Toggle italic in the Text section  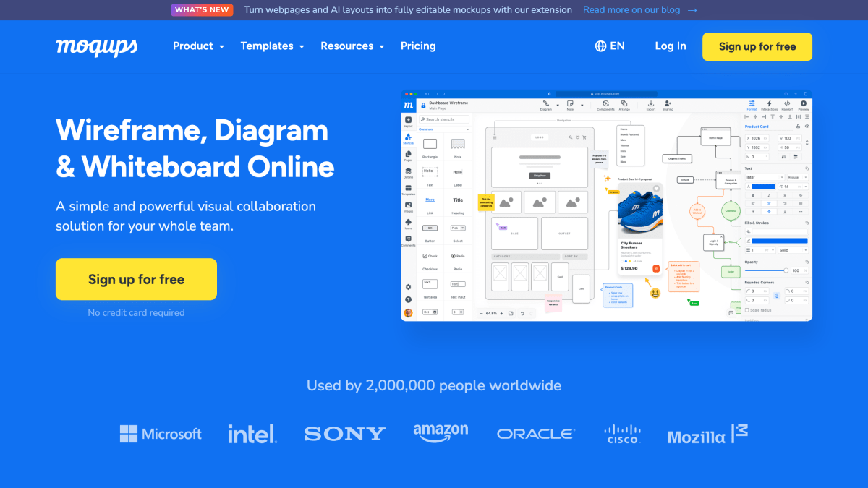point(769,195)
